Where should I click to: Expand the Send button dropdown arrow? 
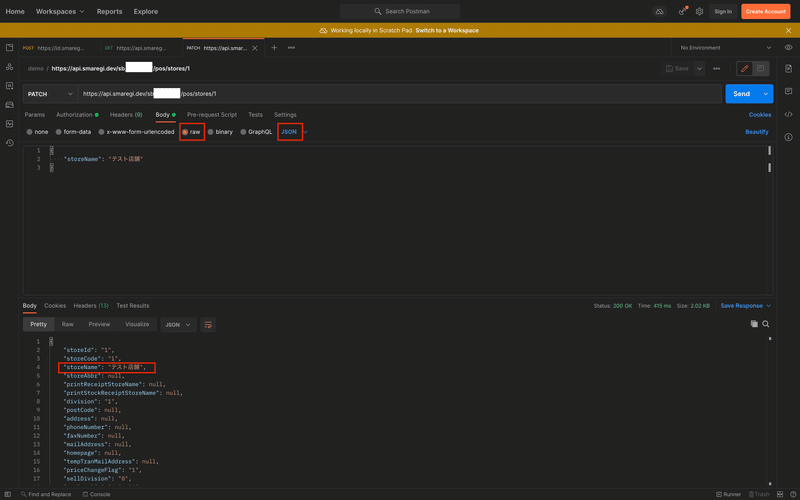pos(765,94)
